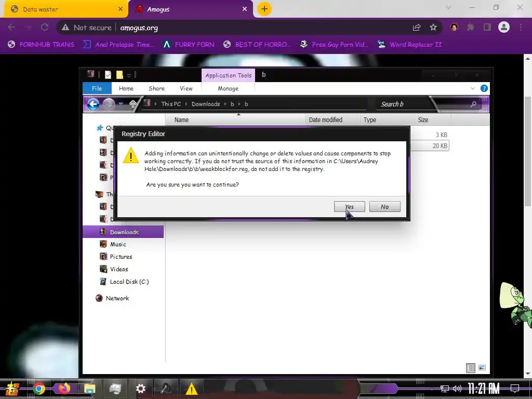Image resolution: width=532 pixels, height=399 pixels.
Task: Reload the amogus.org page
Action: click(x=45, y=27)
